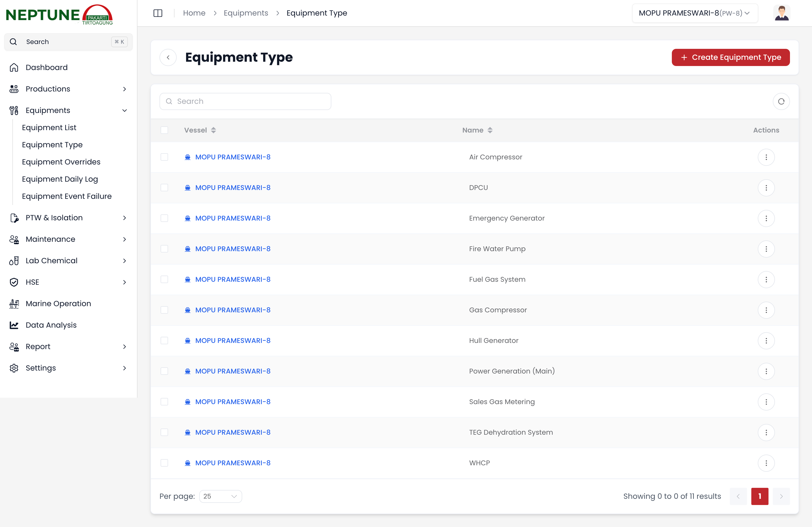Open actions menu for Hull Generator row

[766, 341]
